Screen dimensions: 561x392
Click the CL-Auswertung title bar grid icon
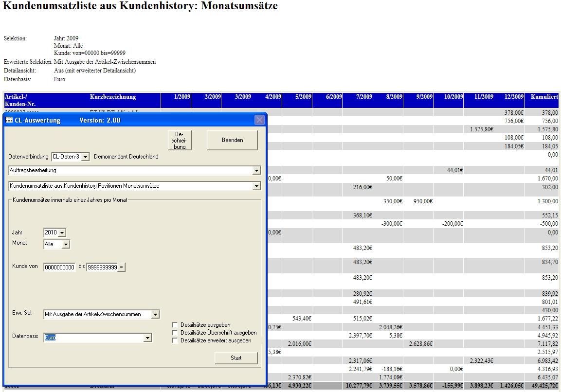coord(9,120)
